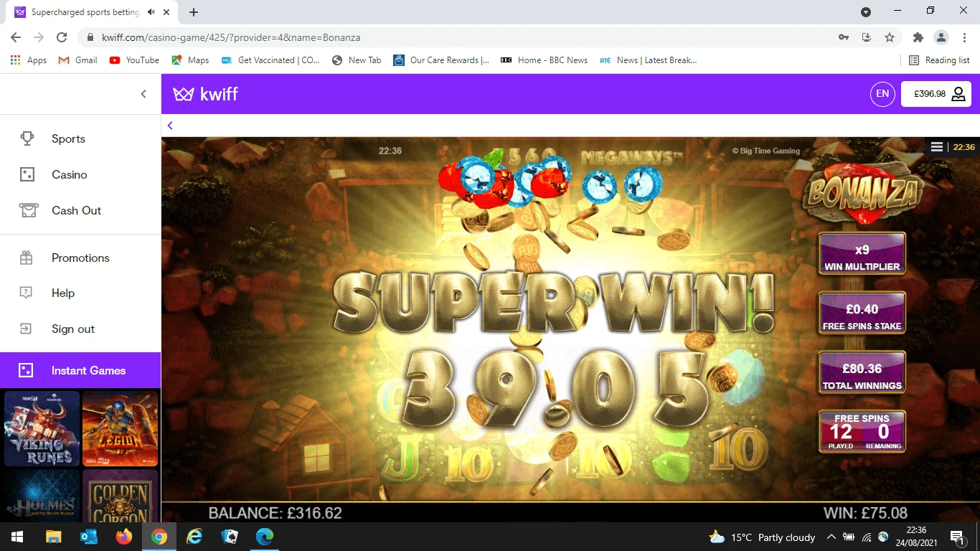This screenshot has width=980, height=551.
Task: Open the Holmes game thumbnail
Action: click(42, 496)
